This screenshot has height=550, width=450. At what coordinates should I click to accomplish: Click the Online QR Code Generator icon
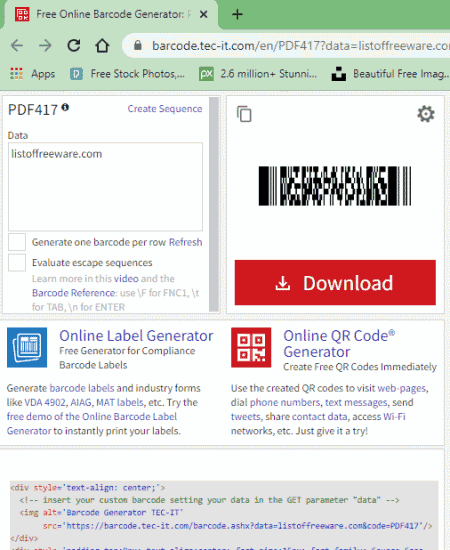pyautogui.click(x=251, y=348)
